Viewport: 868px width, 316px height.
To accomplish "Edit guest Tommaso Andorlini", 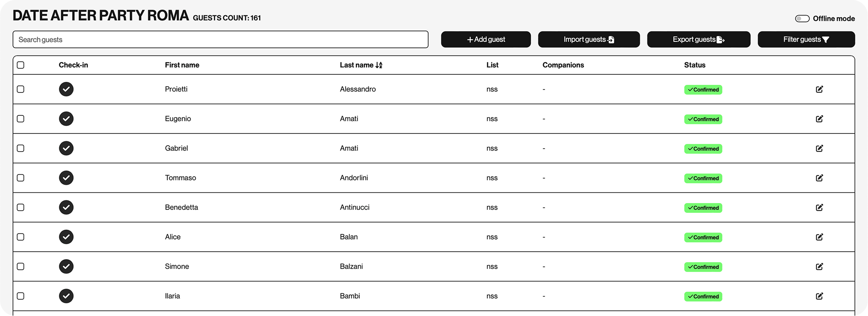I will [819, 178].
